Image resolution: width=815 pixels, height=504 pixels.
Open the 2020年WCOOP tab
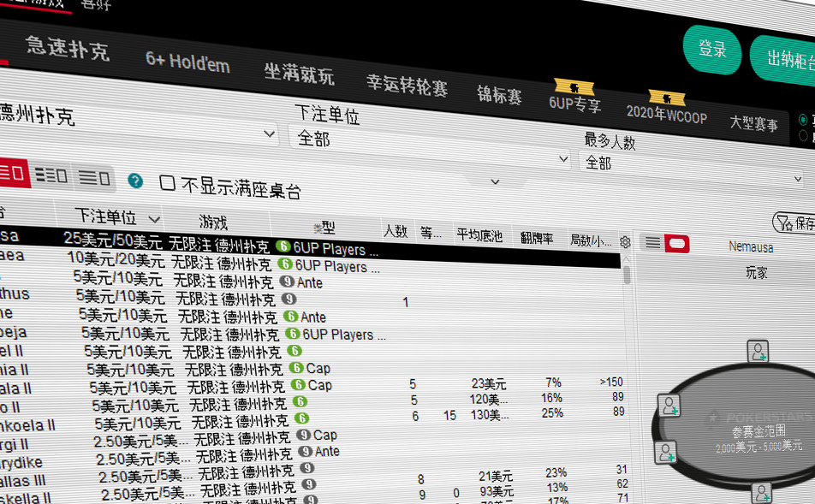click(x=667, y=115)
